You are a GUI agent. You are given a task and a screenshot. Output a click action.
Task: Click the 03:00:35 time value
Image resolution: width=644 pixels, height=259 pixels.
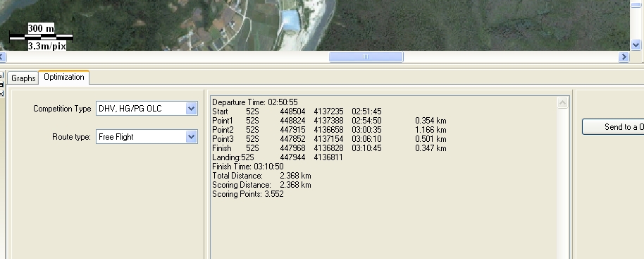pyautogui.click(x=366, y=130)
